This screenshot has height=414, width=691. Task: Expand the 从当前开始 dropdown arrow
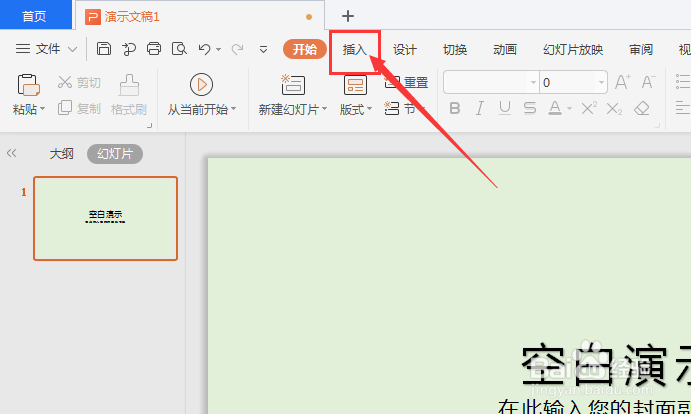click(x=234, y=108)
